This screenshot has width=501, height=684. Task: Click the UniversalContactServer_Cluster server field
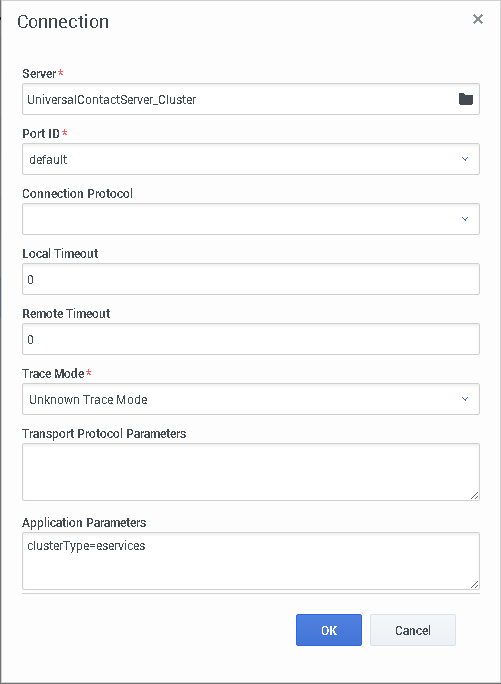click(x=251, y=99)
